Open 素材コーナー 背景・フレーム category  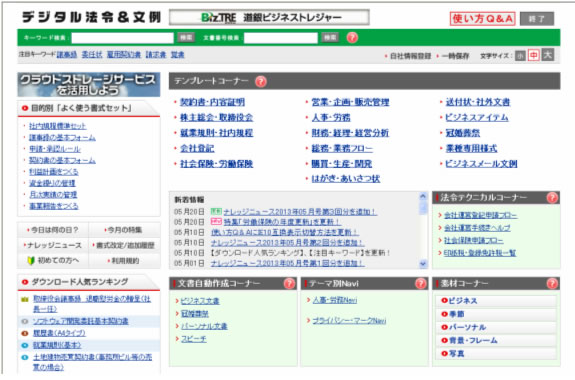[496, 340]
